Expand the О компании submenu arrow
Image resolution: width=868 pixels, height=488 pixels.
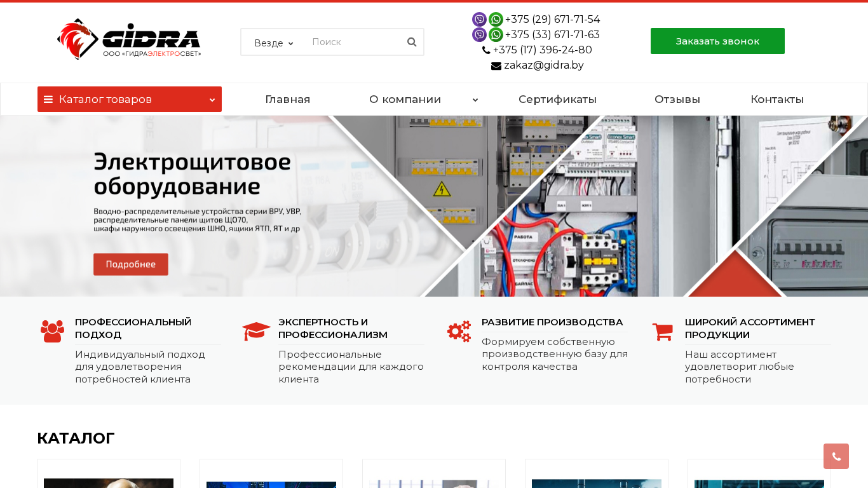475,100
